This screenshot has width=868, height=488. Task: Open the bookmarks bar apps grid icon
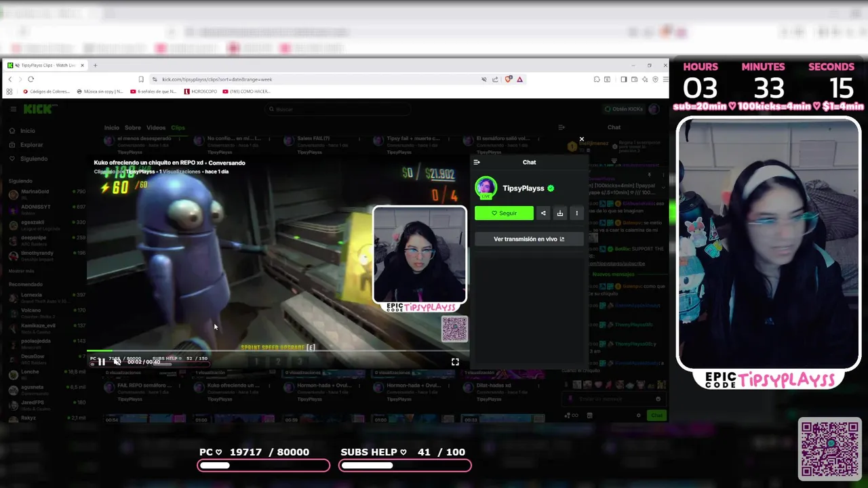(x=9, y=91)
